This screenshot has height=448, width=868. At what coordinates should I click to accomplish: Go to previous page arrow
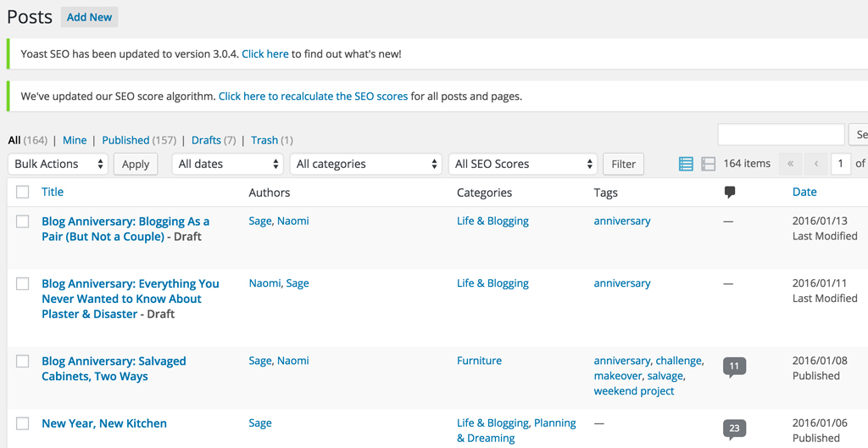(815, 164)
